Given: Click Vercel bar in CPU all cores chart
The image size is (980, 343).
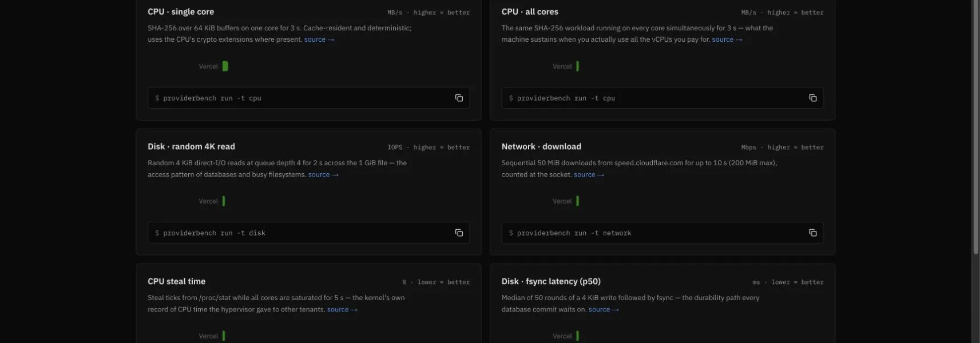Looking at the screenshot, I should click(x=577, y=66).
